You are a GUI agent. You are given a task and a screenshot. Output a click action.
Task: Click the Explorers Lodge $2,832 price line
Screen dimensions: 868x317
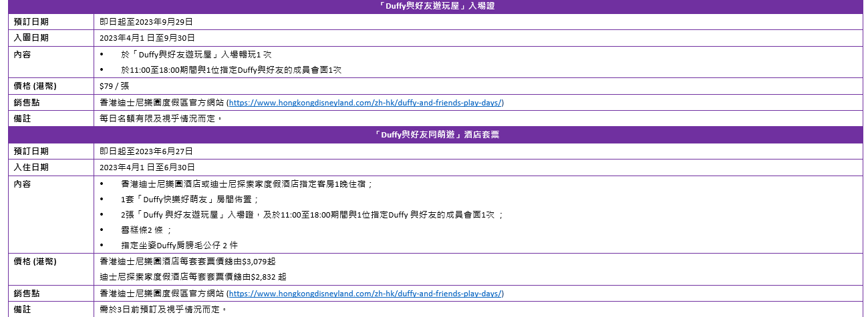click(x=193, y=277)
